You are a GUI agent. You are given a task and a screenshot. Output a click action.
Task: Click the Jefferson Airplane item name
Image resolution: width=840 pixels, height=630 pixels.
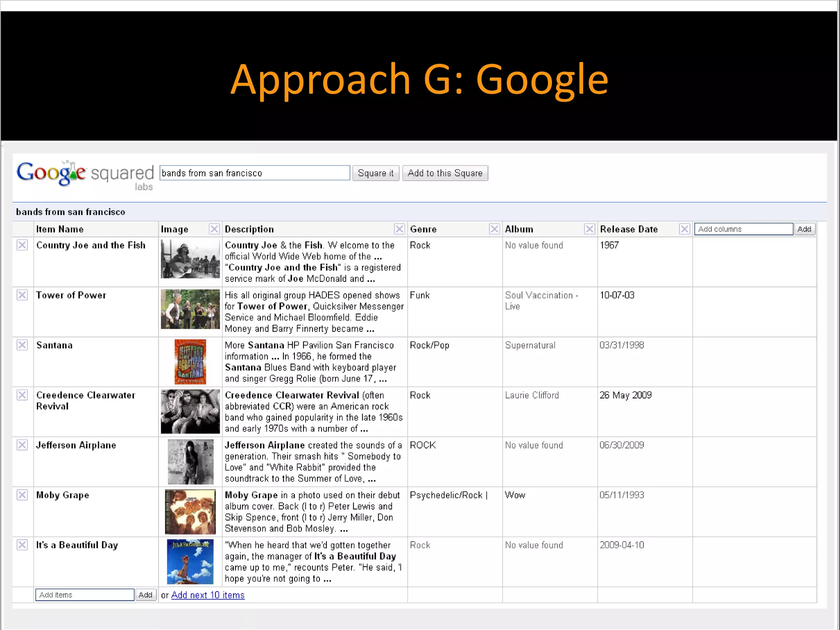76,445
